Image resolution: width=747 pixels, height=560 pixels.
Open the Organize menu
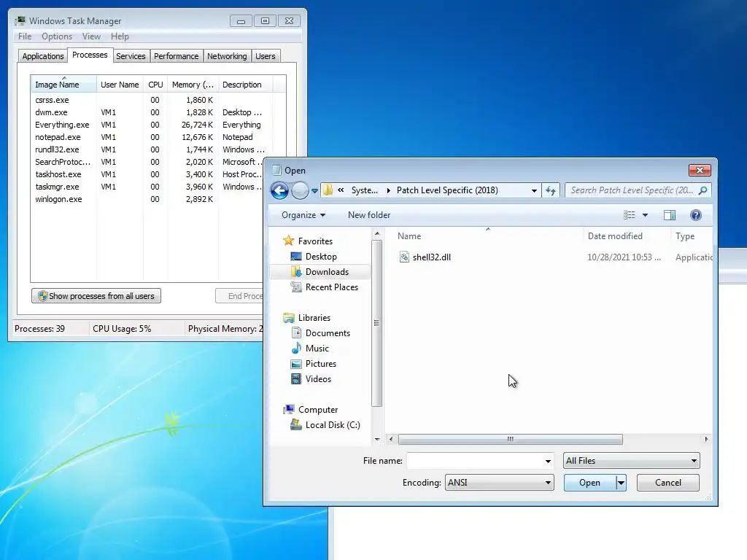coord(303,215)
